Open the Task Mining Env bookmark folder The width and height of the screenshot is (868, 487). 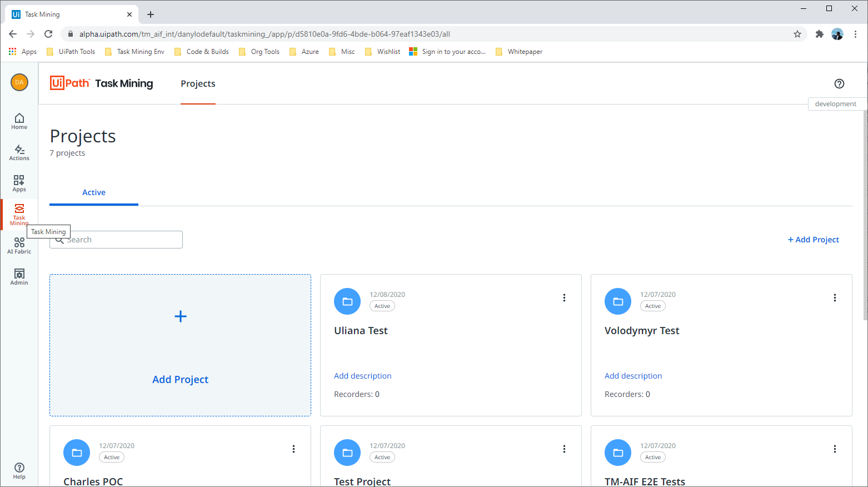pyautogui.click(x=134, y=52)
